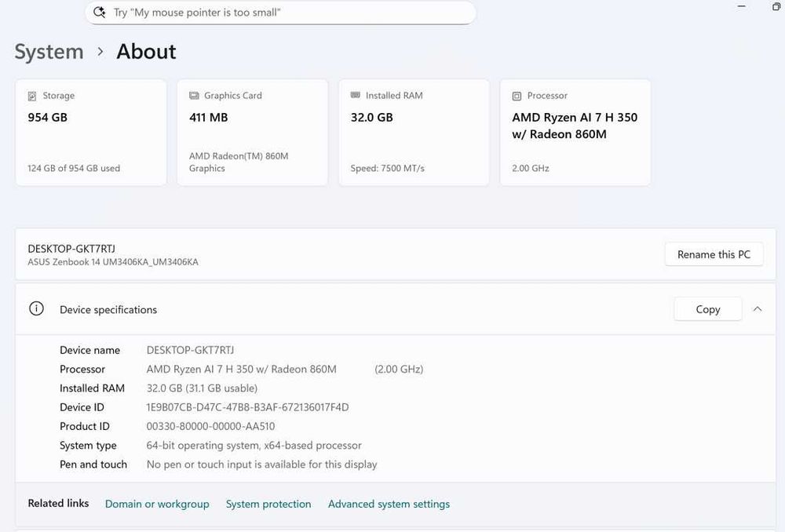Open the 954 GB Storage card
The width and height of the screenshot is (785, 532).
[91, 133]
